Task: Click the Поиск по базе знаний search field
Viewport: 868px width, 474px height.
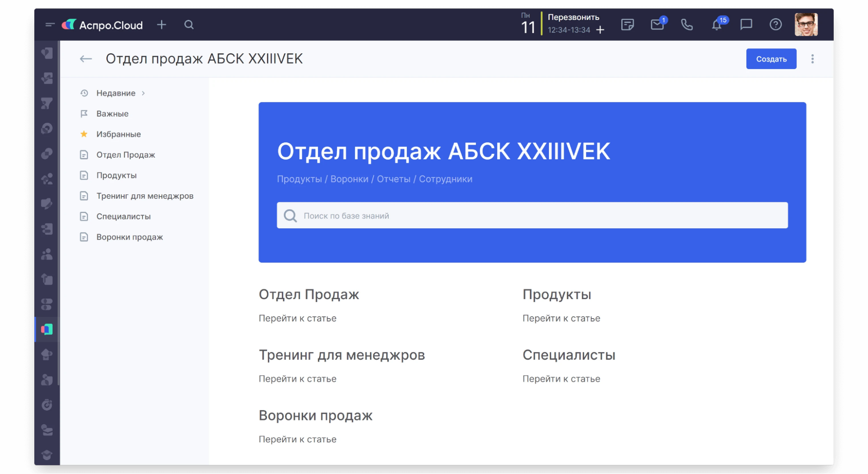Action: (478, 215)
